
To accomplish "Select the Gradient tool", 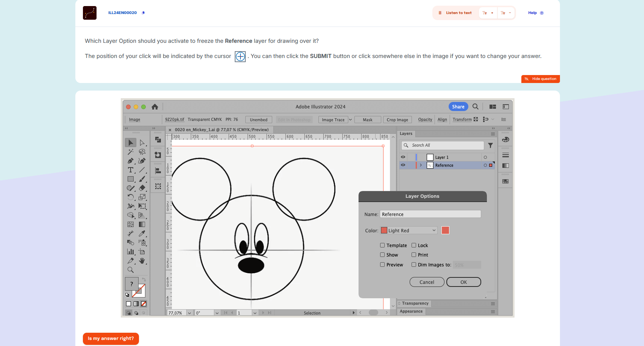I will coord(142,224).
